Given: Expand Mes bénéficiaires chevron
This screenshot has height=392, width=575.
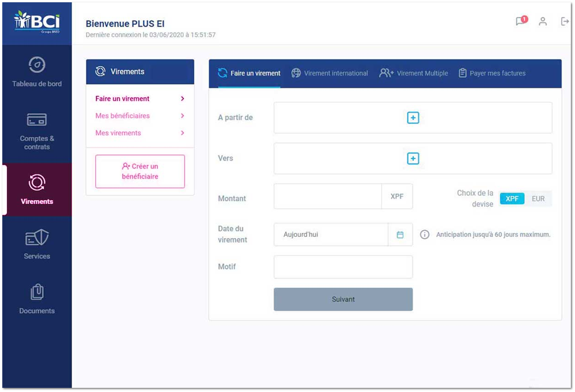Looking at the screenshot, I should tap(182, 116).
